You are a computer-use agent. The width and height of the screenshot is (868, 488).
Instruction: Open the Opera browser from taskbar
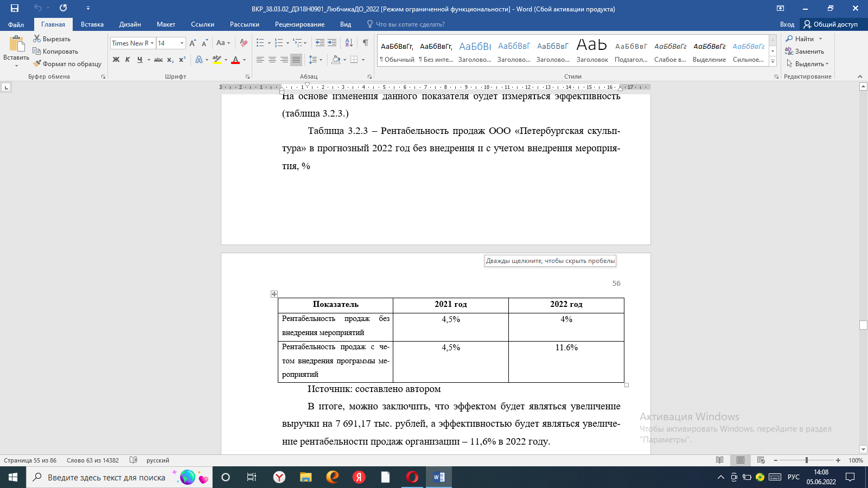pyautogui.click(x=412, y=477)
